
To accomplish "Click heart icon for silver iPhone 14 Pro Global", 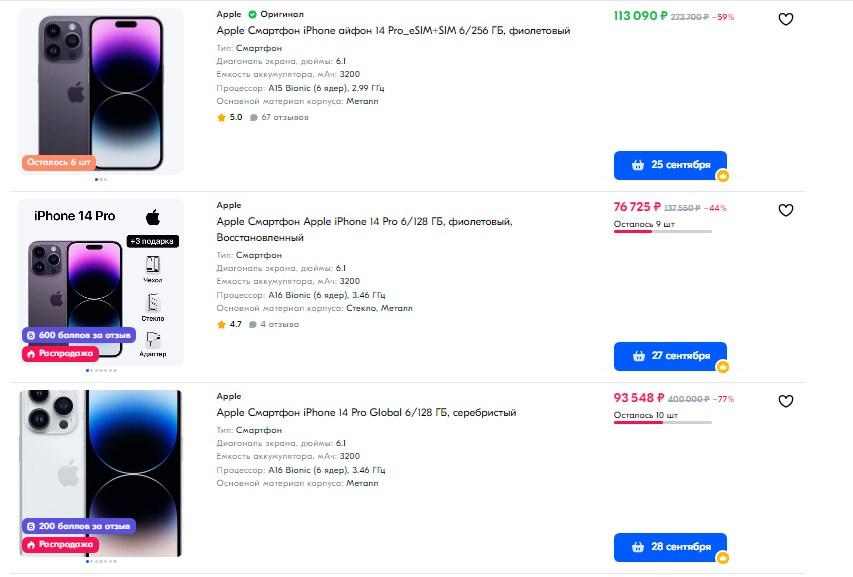I will [x=786, y=401].
